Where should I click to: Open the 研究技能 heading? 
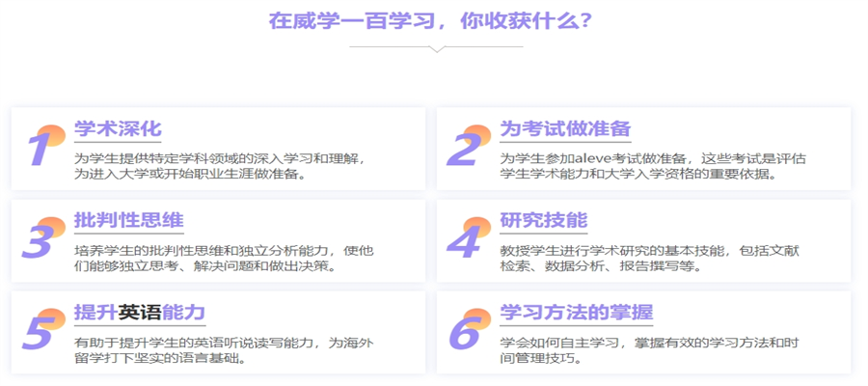tap(544, 220)
